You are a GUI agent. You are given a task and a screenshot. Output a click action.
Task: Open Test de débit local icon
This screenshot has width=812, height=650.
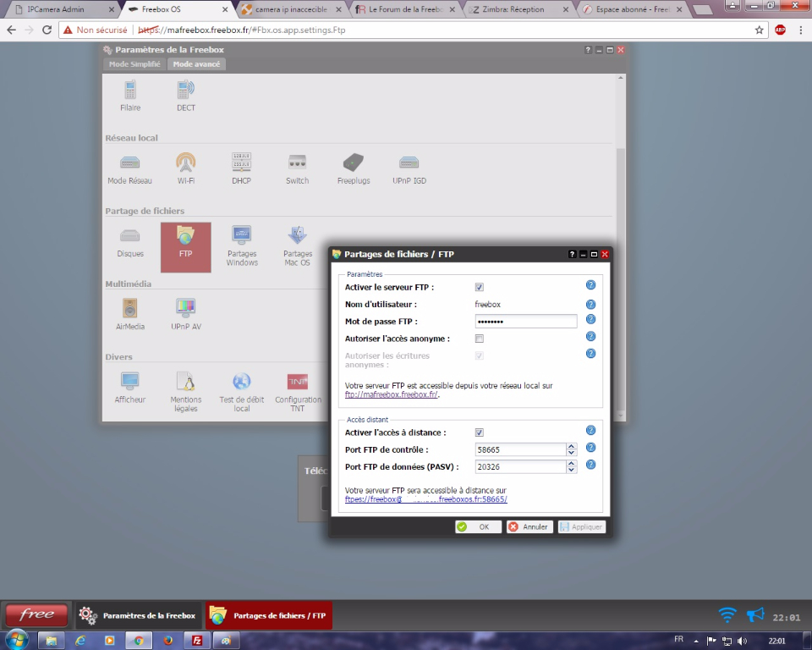pos(242,392)
